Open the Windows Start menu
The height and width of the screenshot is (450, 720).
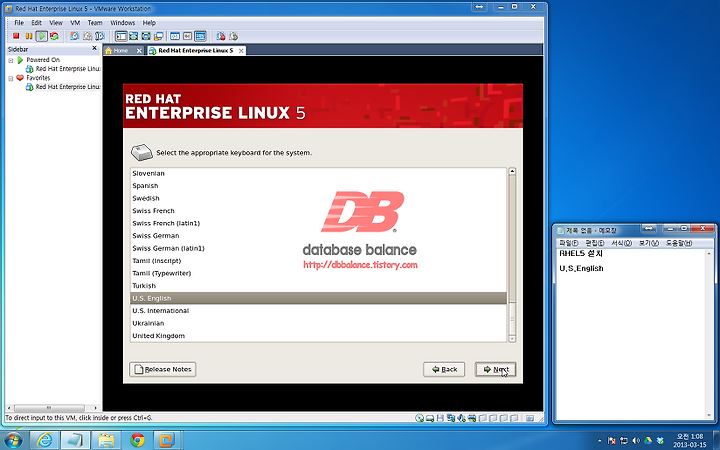(x=12, y=440)
